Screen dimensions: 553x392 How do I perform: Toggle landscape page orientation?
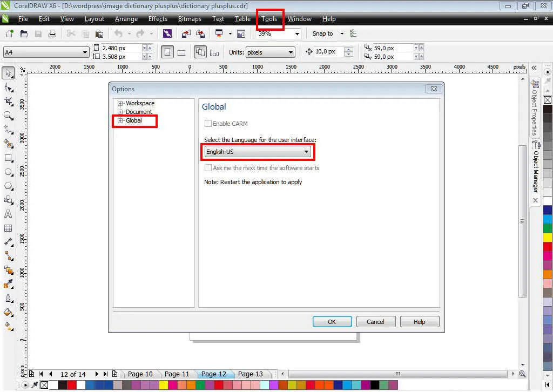(x=181, y=52)
